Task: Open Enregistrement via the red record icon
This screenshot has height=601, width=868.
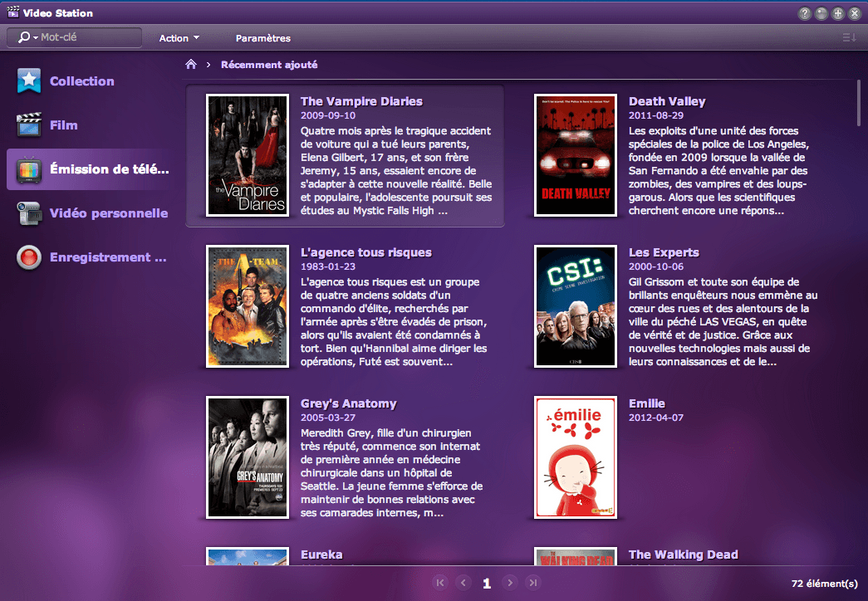Action: click(x=29, y=257)
